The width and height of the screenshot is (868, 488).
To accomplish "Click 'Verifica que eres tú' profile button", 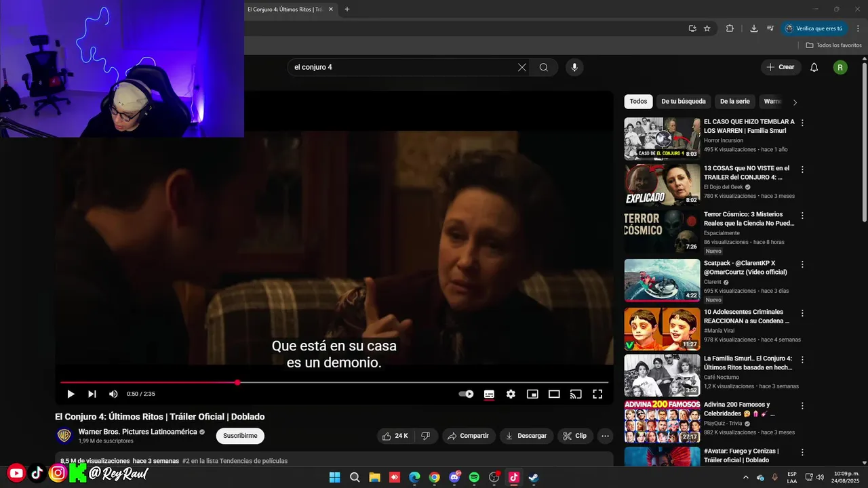I will click(x=814, y=28).
